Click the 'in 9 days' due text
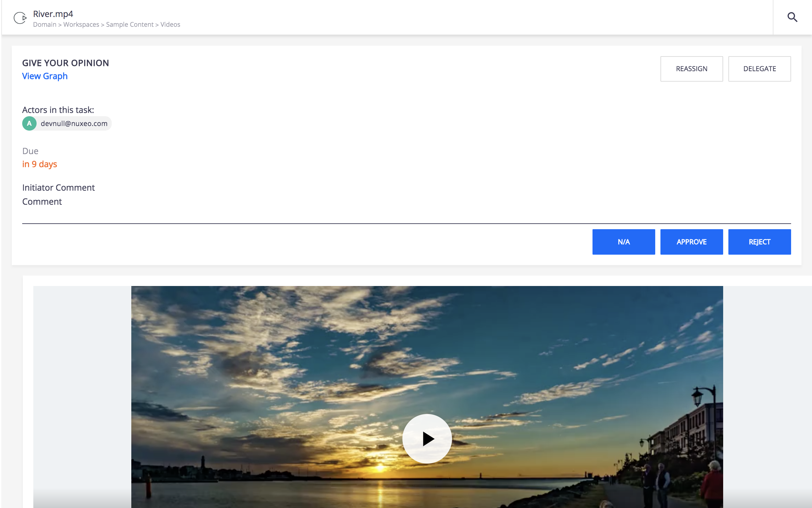Image resolution: width=812 pixels, height=508 pixels. tap(39, 164)
